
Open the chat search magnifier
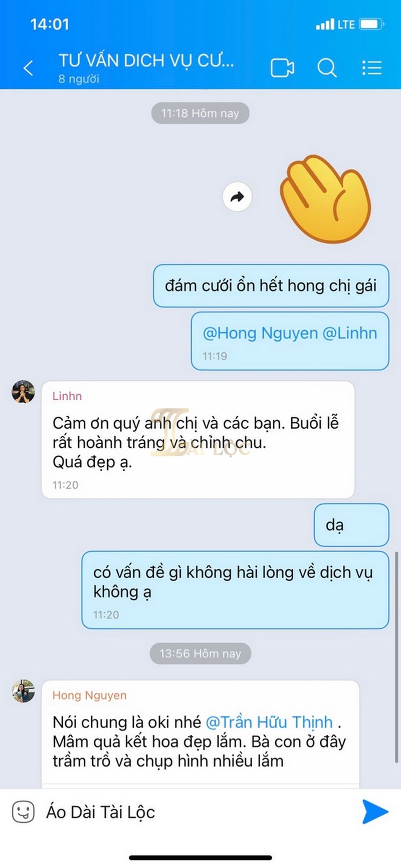[327, 68]
